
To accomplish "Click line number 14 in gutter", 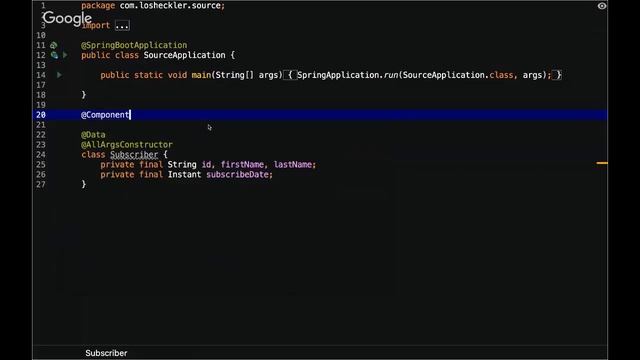I will pos(41,75).
